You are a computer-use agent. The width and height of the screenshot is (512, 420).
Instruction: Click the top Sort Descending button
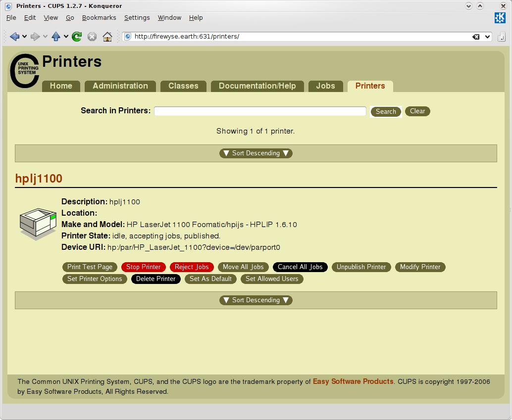tap(256, 153)
